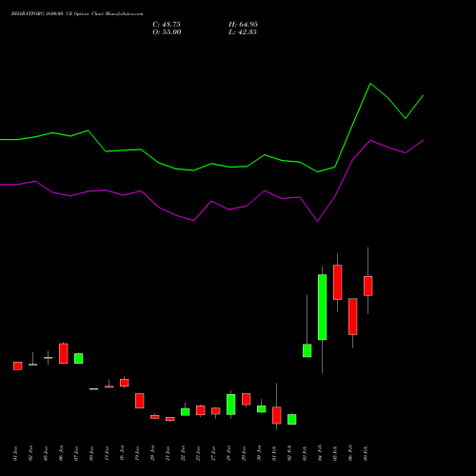Select the '30 Jan' date axis label

[x=259, y=453]
